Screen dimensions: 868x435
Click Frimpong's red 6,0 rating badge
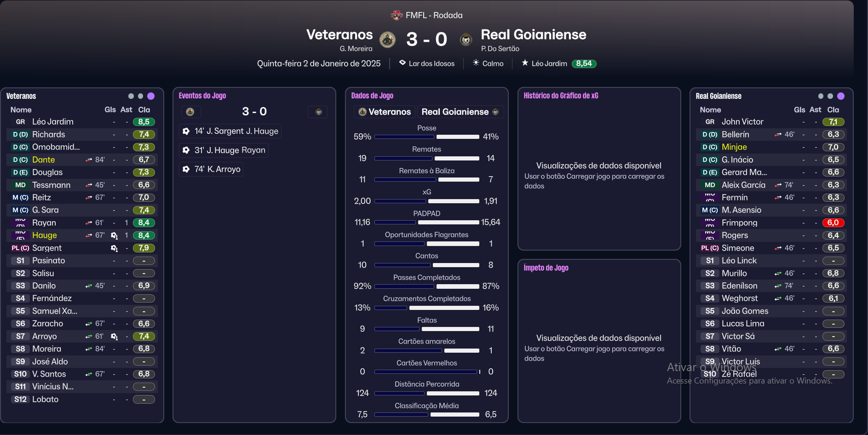[x=833, y=223]
